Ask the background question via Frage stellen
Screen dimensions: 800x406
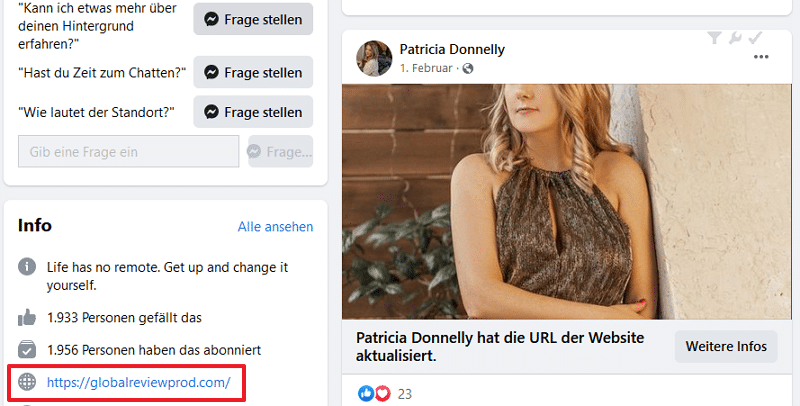click(253, 19)
